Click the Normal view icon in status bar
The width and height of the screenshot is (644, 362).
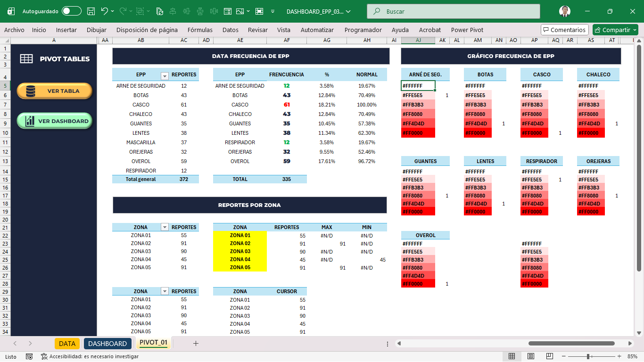click(x=512, y=356)
